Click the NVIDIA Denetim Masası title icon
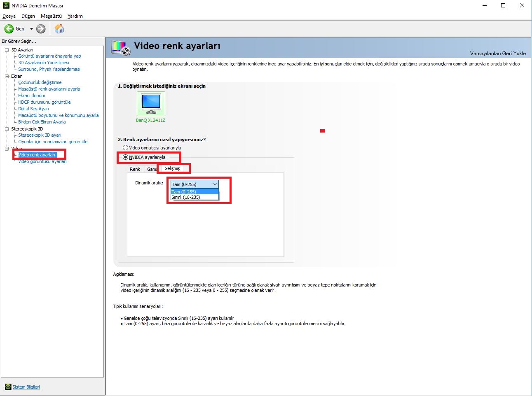 (x=6, y=6)
